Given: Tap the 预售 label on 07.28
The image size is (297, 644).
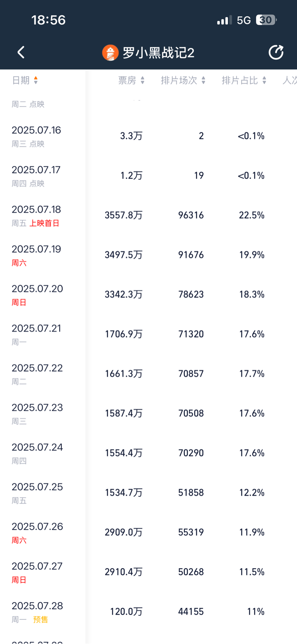Looking at the screenshot, I should 41,620.
